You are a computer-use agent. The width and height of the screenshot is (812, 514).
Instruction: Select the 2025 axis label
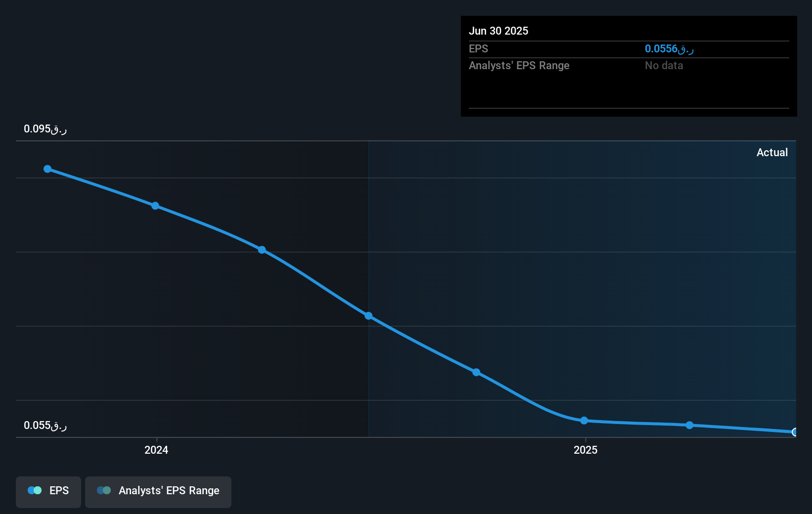pyautogui.click(x=586, y=450)
